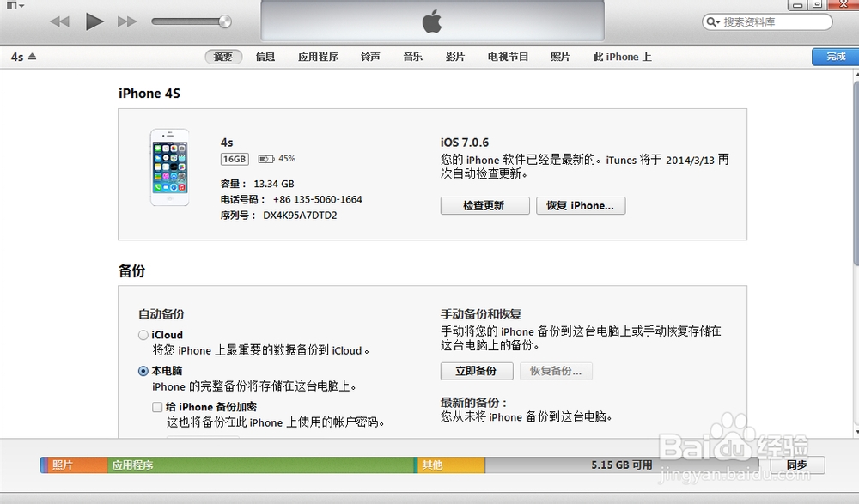Click the 立即备份 button
Screen dimensions: 859x504
point(477,371)
